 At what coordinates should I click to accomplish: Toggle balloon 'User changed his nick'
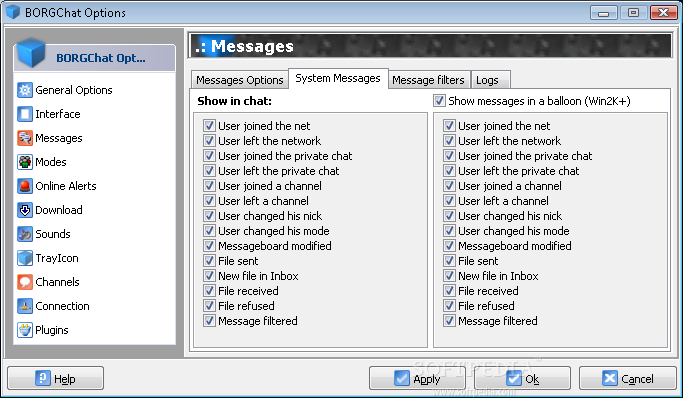tap(449, 216)
